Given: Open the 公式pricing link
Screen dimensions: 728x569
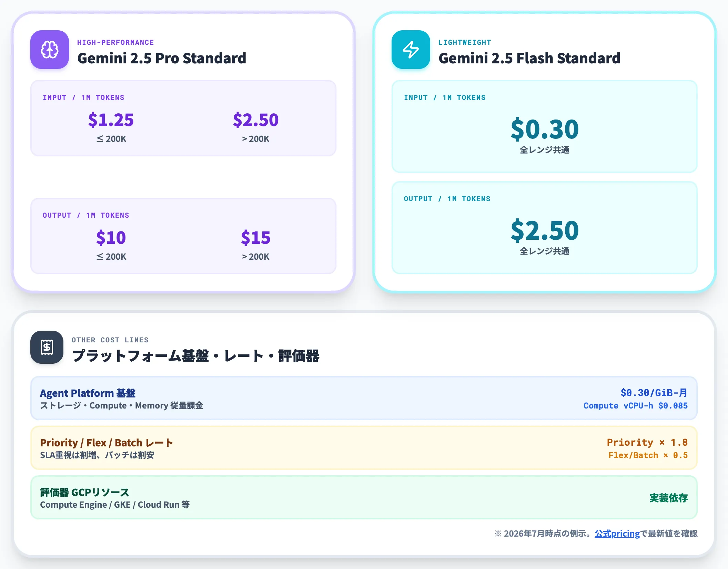Looking at the screenshot, I should [617, 534].
